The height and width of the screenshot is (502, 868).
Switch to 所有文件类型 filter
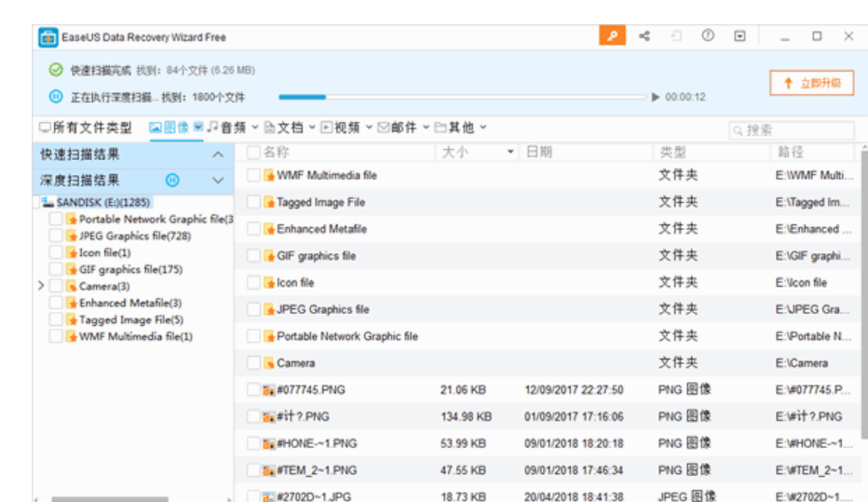(x=86, y=128)
